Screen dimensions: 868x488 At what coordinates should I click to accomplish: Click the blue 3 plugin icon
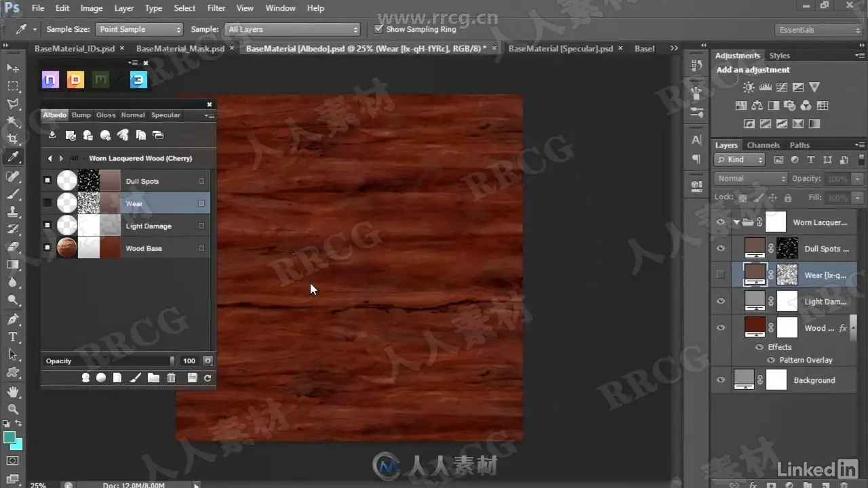coord(138,80)
